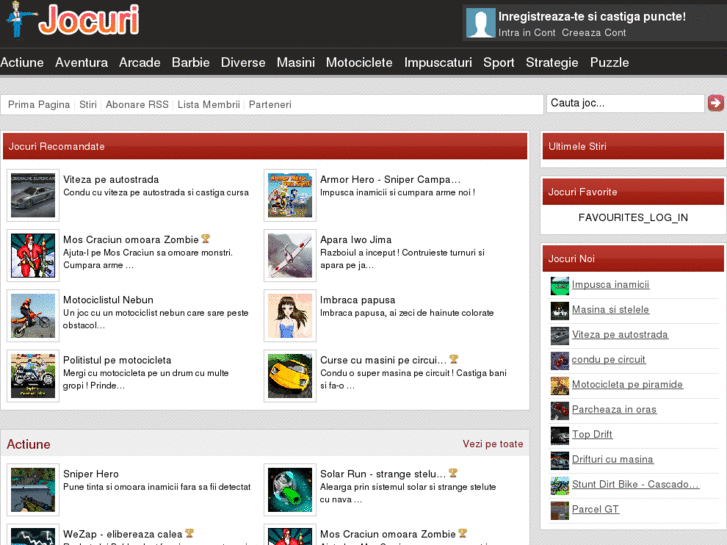Viewport: 727px width, 545px height.
Task: Click Apara Iwo Jima airplane thumbnail
Action: (x=290, y=256)
